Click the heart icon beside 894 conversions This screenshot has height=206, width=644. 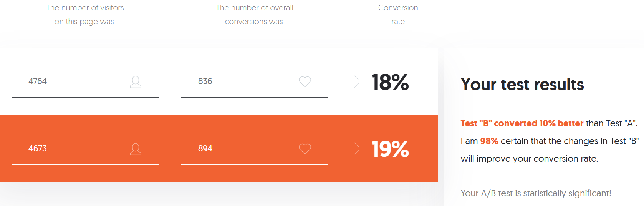click(305, 149)
